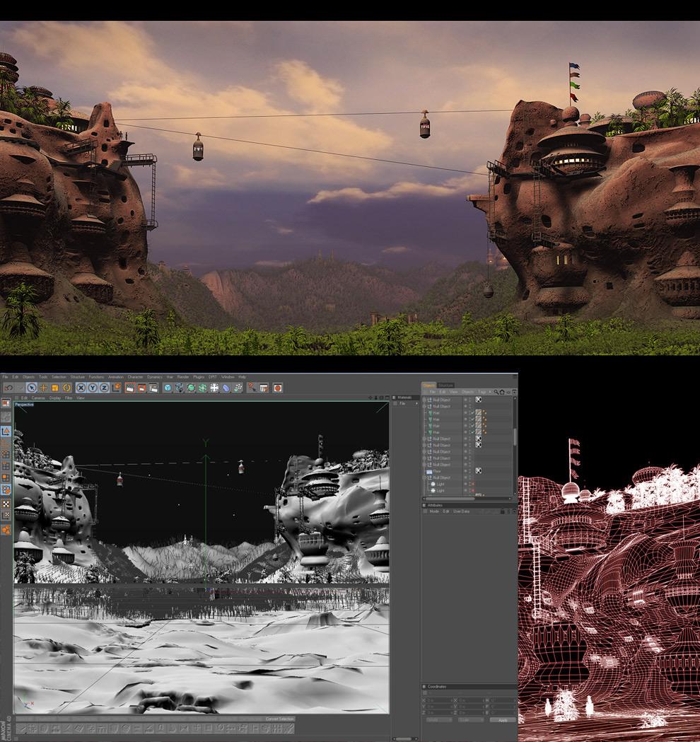Open the Attributes Mode menu
The height and width of the screenshot is (742, 700).
pos(434,511)
